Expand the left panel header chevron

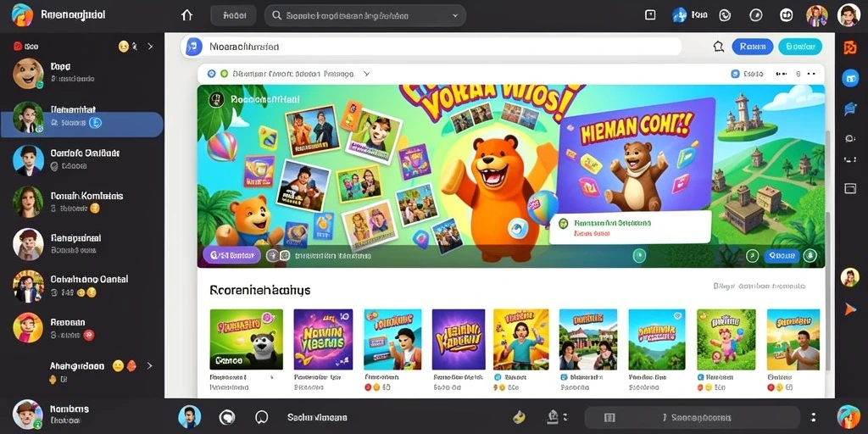[x=150, y=47]
